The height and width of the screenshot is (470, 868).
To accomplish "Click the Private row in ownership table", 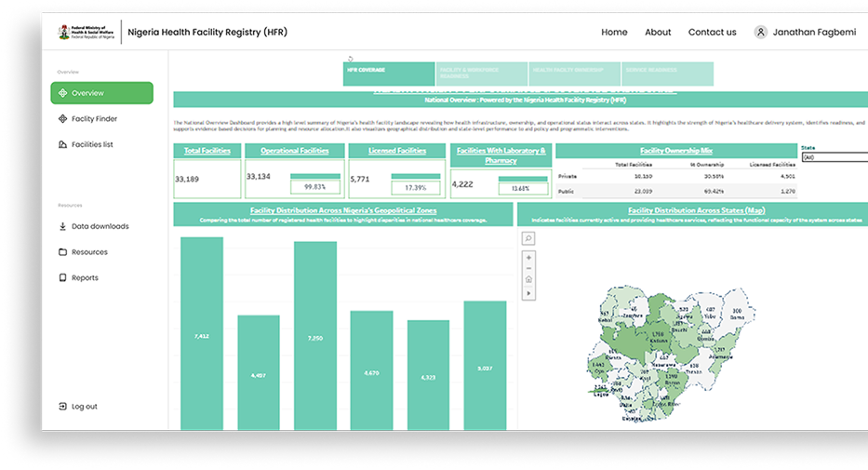I will [676, 176].
